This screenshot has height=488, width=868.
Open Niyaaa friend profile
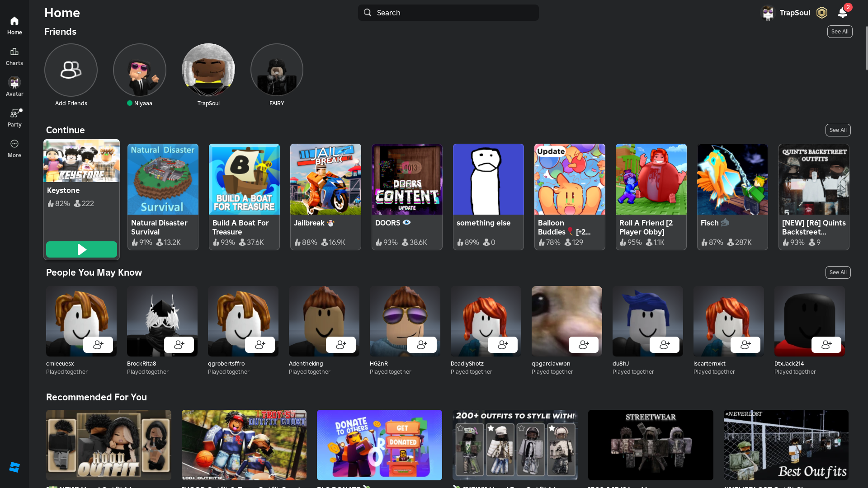coord(140,70)
